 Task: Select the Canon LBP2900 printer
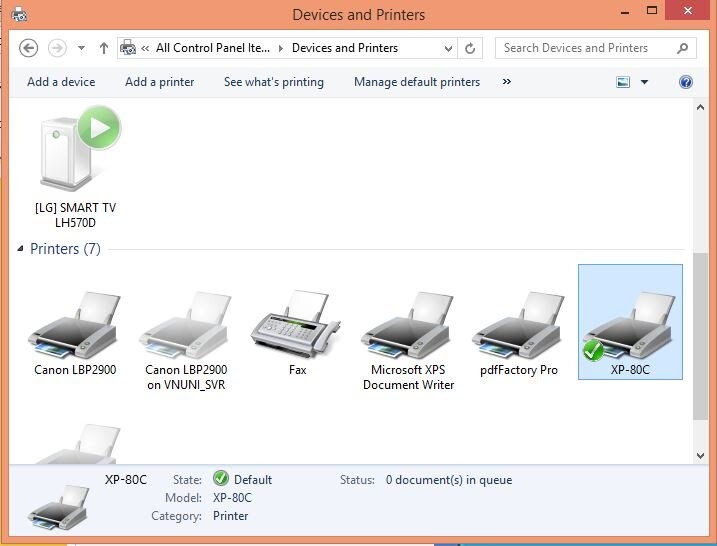click(75, 335)
